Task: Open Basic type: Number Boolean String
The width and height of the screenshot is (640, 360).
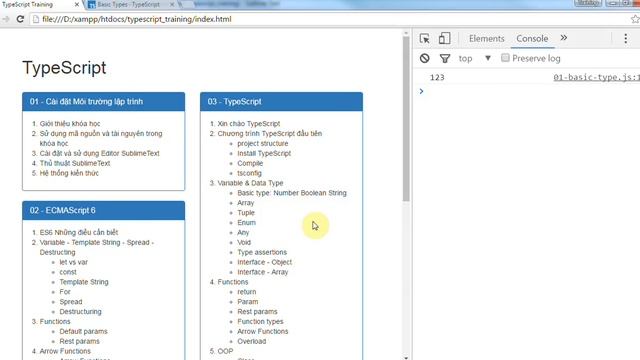Action: [x=292, y=193]
